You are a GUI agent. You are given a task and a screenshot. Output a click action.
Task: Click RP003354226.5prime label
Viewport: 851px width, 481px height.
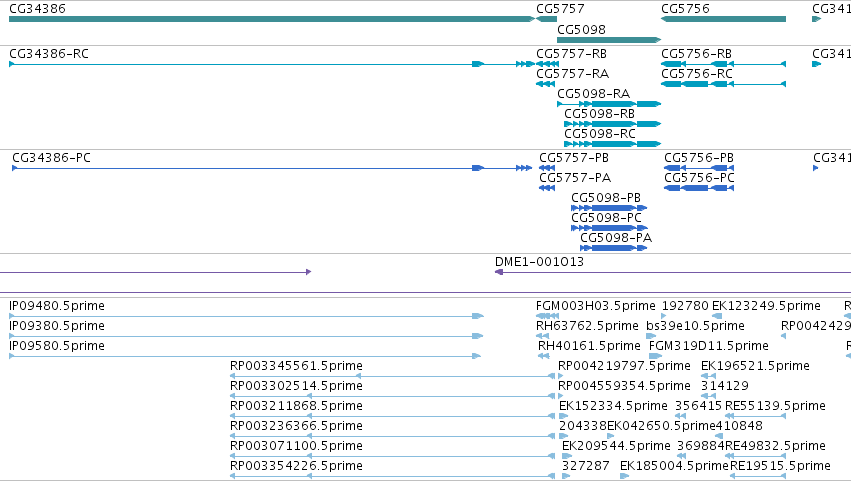(296, 467)
